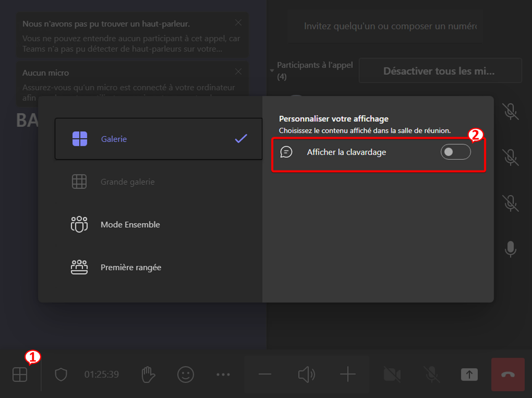Image resolution: width=532 pixels, height=398 pixels.
Task: Decrease volume with the minus button
Action: tap(265, 374)
